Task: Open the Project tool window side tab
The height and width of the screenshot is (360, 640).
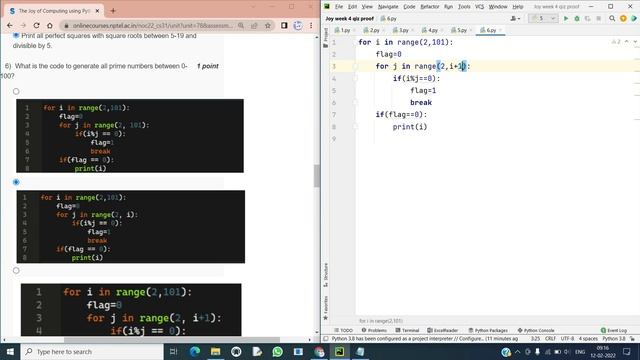Action: pyautogui.click(x=325, y=38)
